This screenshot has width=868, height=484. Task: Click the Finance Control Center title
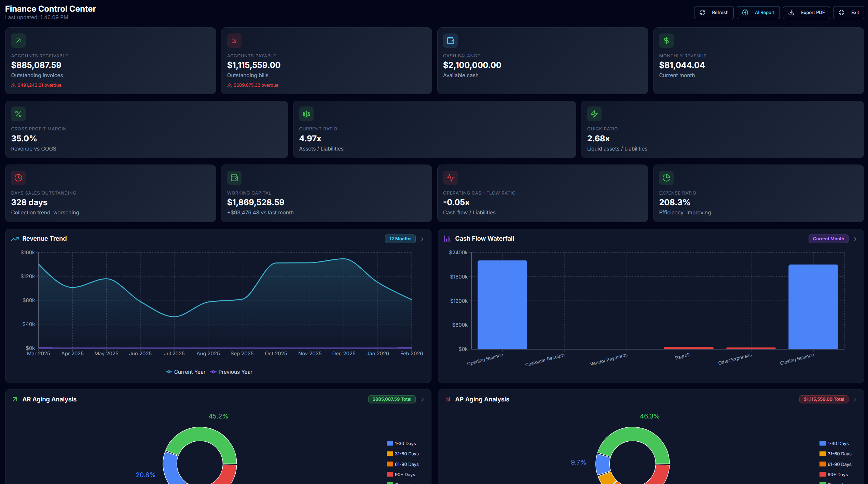pos(51,9)
